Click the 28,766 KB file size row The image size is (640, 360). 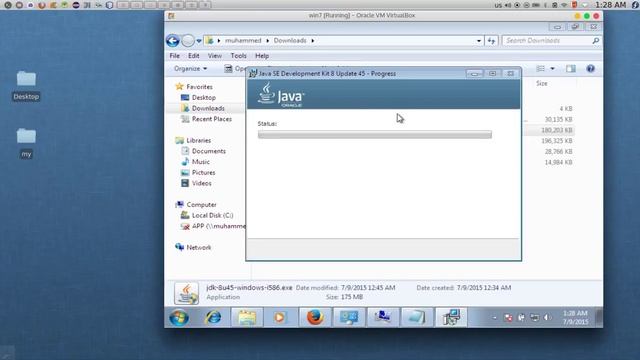click(558, 151)
